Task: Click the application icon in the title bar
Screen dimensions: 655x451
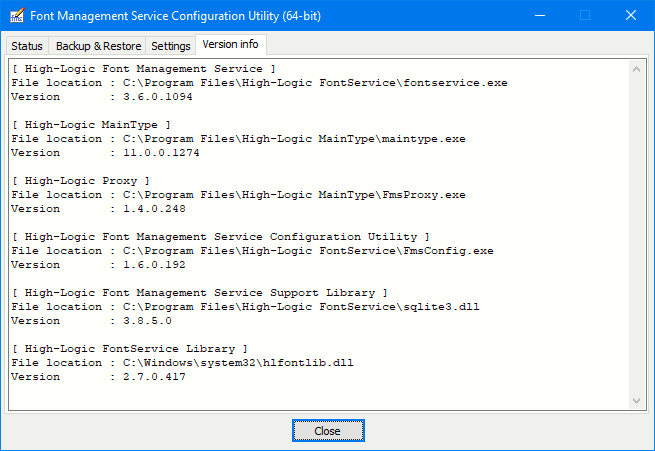Action: 16,16
